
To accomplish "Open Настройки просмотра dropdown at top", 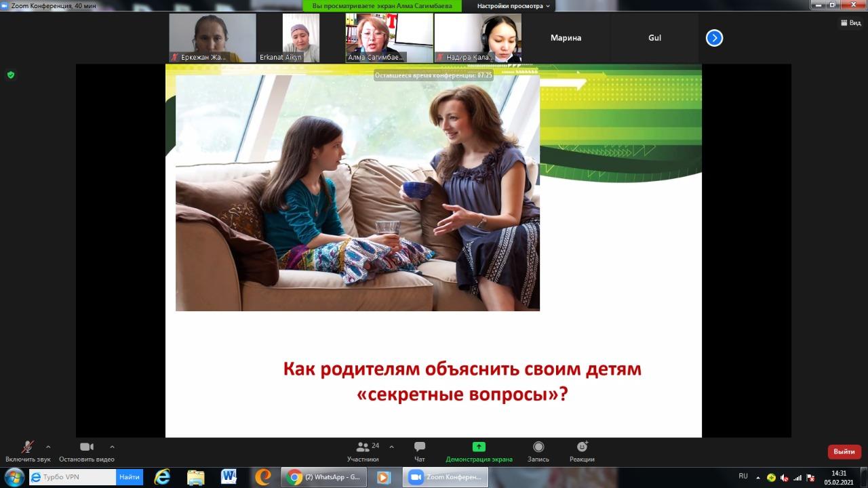I will [515, 6].
